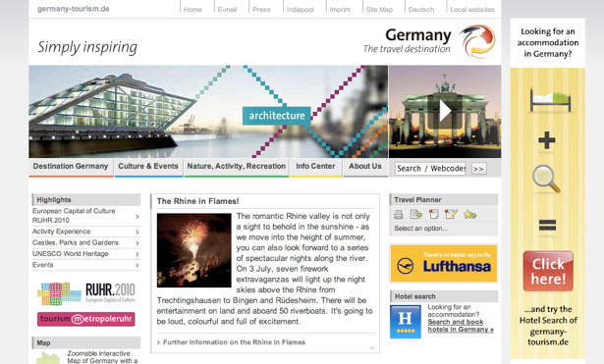604x364 pixels.
Task: Open the Activity Experience link
Action: pyautogui.click(x=61, y=232)
